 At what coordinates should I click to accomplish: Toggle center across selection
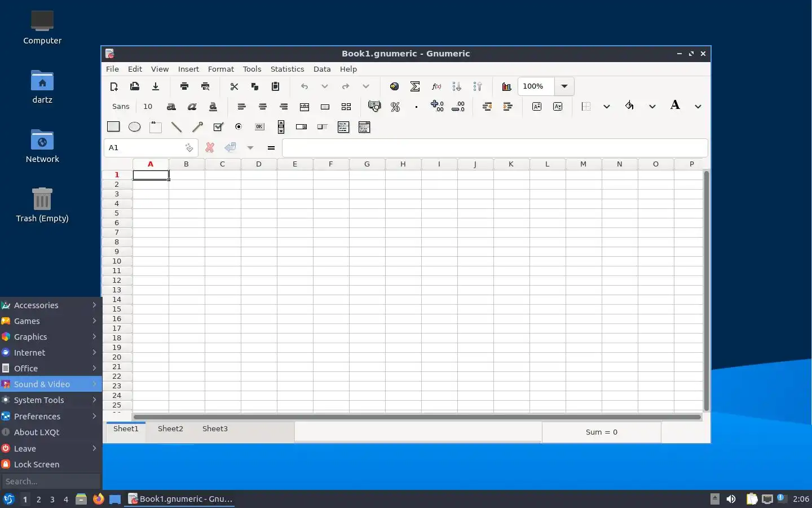(304, 107)
